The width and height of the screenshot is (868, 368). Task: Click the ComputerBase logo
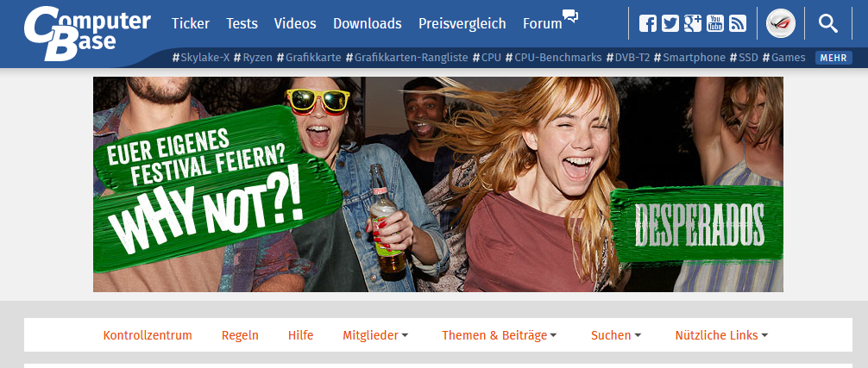(x=87, y=33)
